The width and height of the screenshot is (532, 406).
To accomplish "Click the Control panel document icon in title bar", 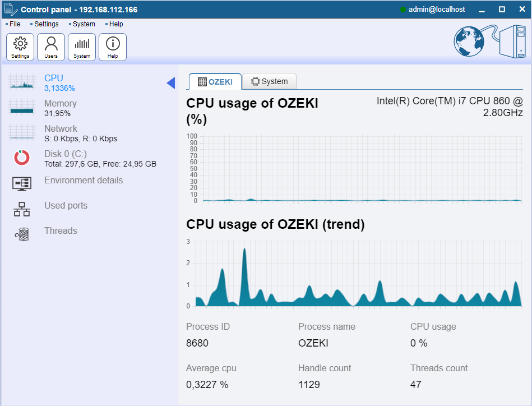I will tap(11, 9).
